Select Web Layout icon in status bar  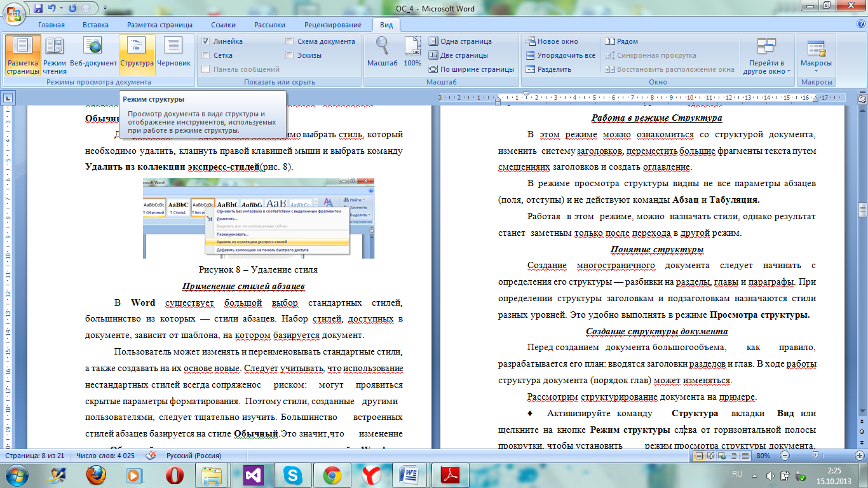(721, 456)
